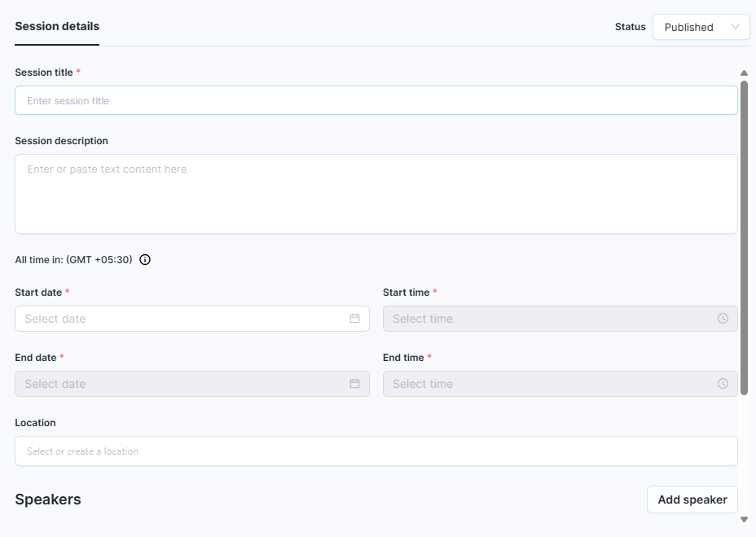Focus the Session title input field
756x537 pixels.
(x=376, y=101)
